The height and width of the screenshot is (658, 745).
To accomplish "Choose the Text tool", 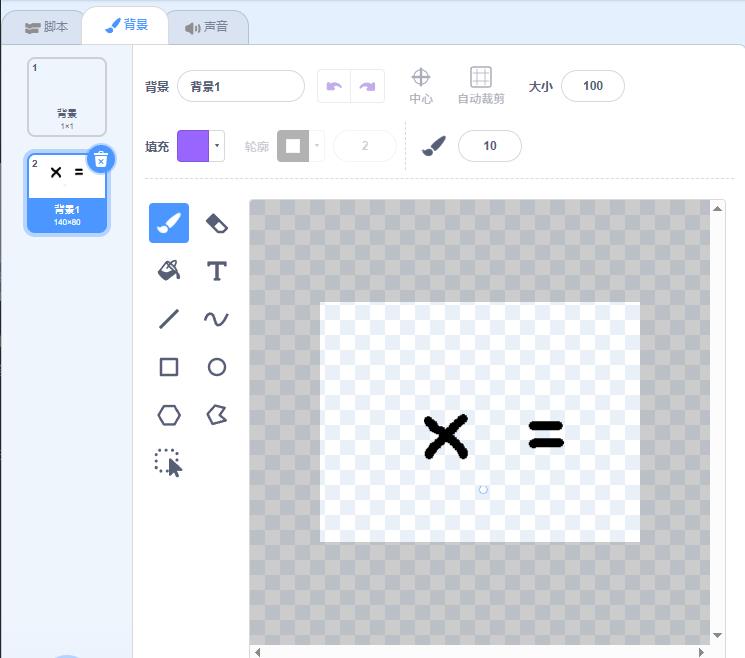I will click(x=217, y=271).
